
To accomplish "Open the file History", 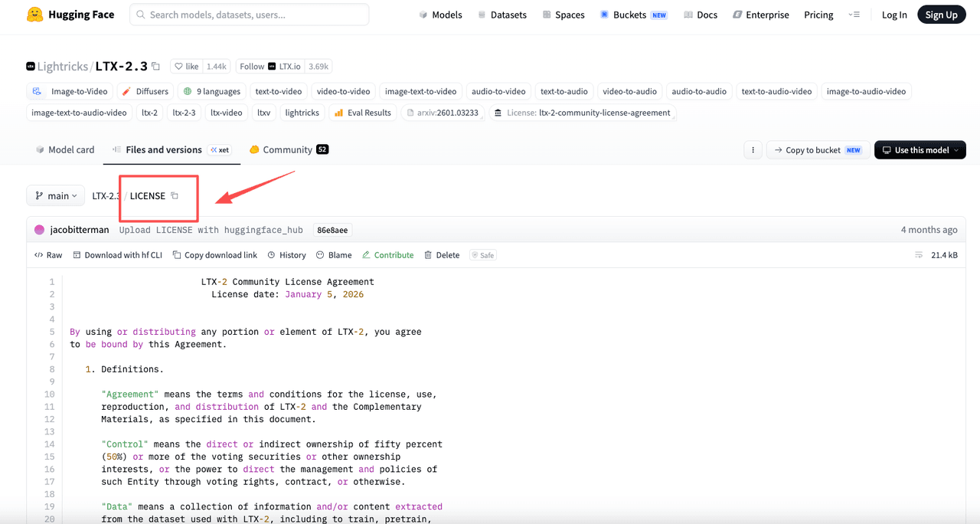I will point(286,255).
